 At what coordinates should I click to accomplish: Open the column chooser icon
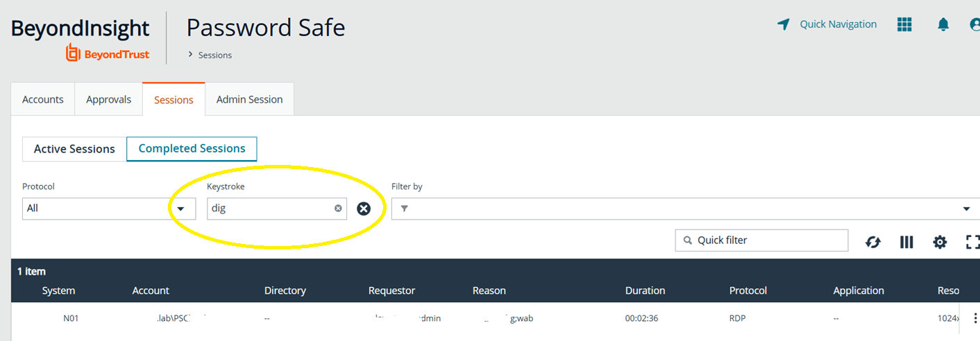click(x=906, y=242)
